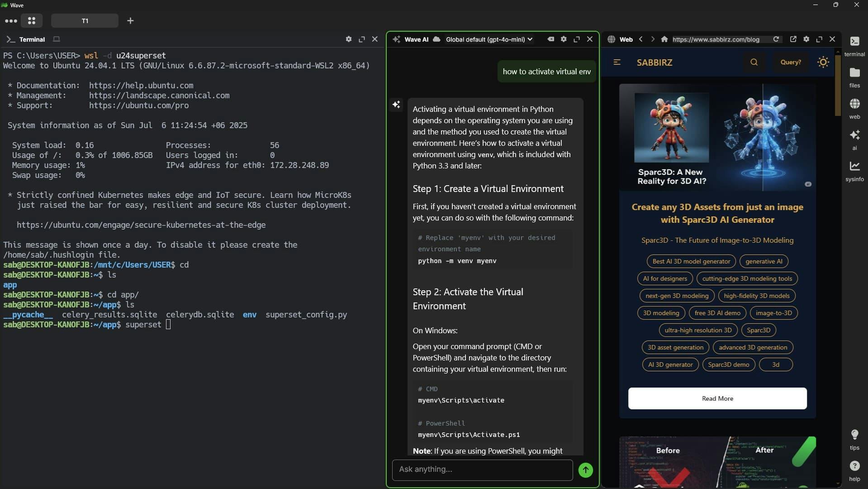Viewport: 868px width, 489px height.
Task: Expand the Global default (gpt-4o-mini) model dropdown
Action: tap(489, 39)
